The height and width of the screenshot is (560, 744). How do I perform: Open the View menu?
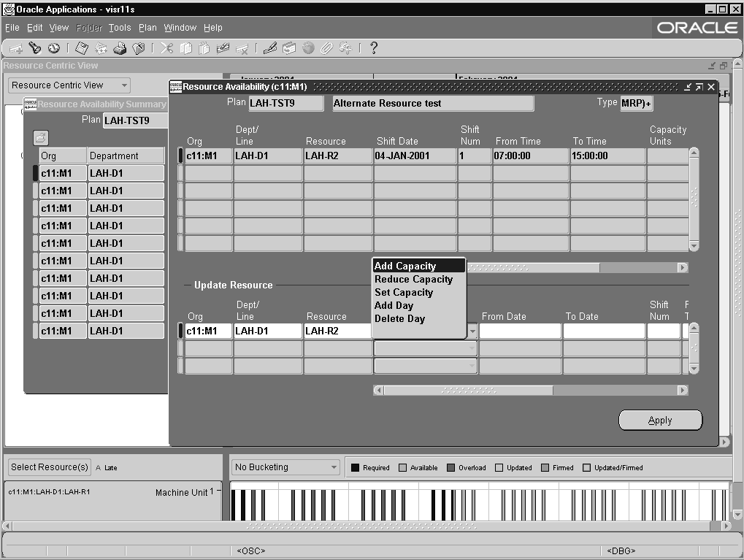(x=59, y=28)
